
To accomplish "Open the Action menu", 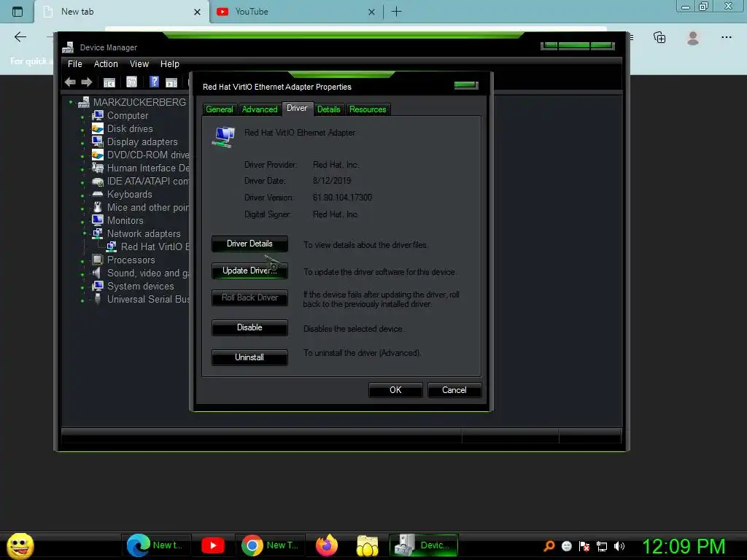I will click(x=106, y=64).
